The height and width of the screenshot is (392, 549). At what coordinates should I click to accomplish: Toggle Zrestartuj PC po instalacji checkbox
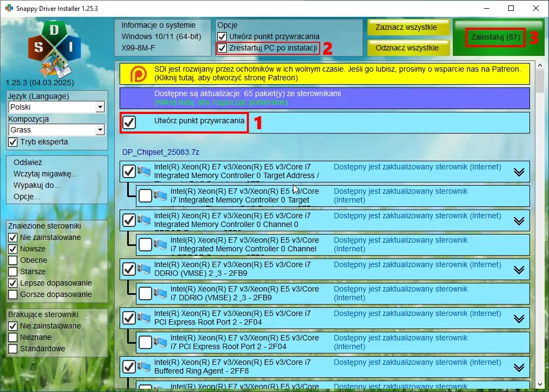point(222,48)
